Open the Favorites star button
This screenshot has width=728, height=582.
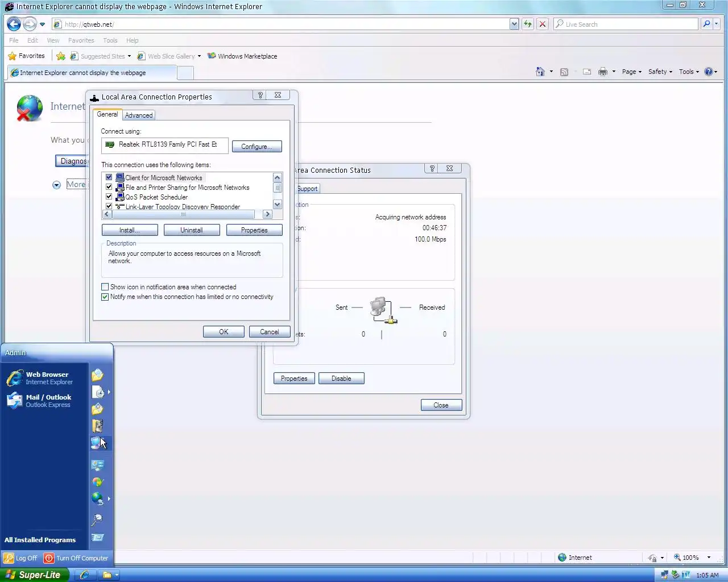[27, 56]
